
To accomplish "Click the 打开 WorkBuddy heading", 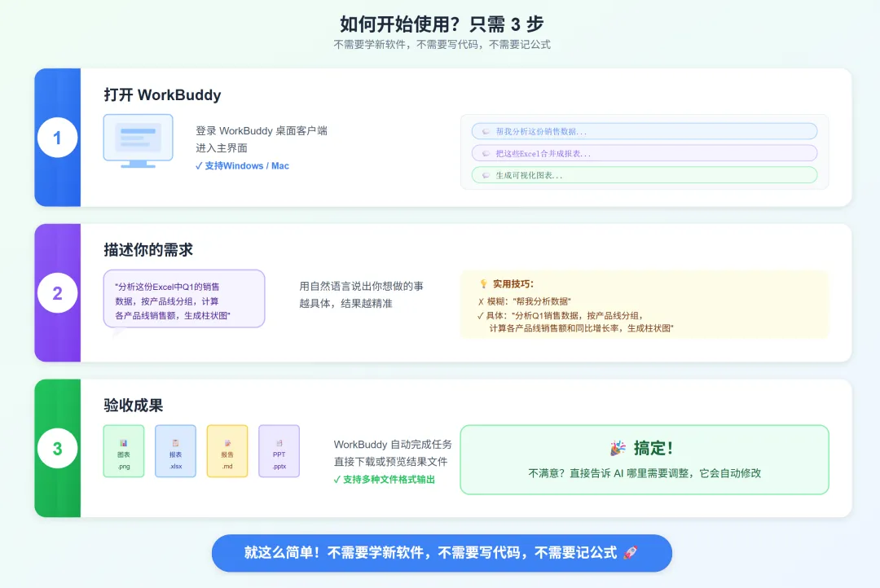I will tap(162, 94).
